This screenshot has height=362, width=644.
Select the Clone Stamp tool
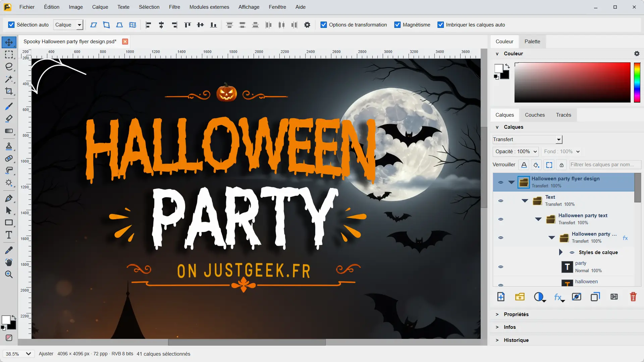tap(9, 146)
